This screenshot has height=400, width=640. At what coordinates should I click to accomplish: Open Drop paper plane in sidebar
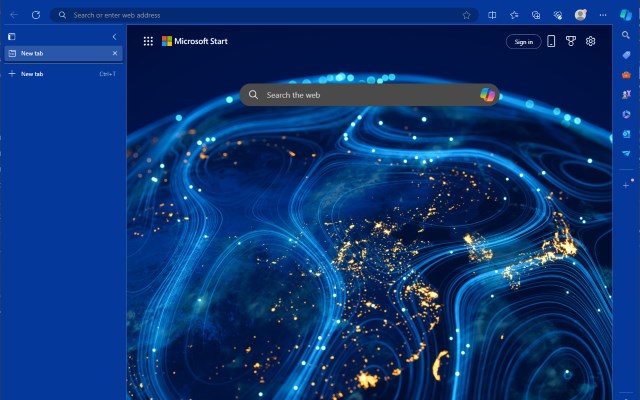[626, 153]
